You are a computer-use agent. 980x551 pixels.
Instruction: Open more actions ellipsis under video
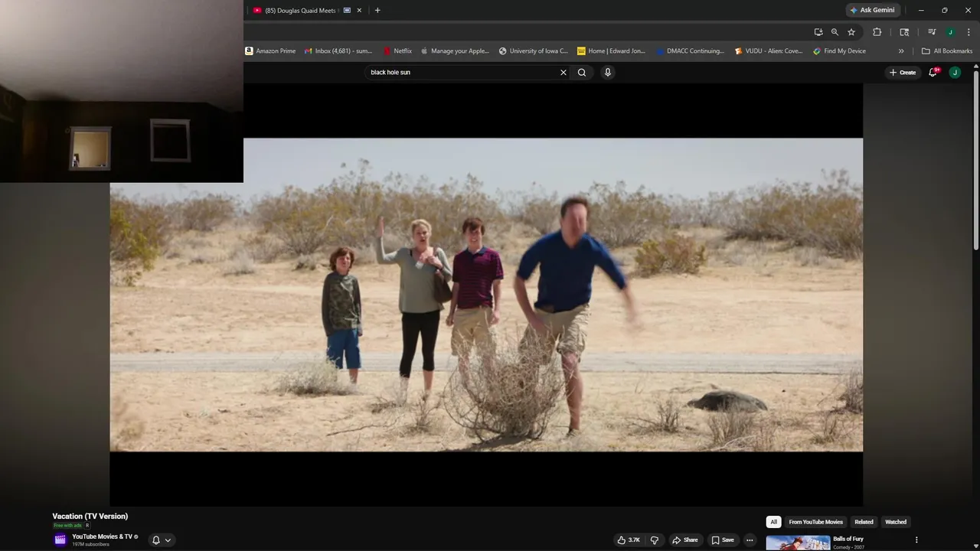750,540
